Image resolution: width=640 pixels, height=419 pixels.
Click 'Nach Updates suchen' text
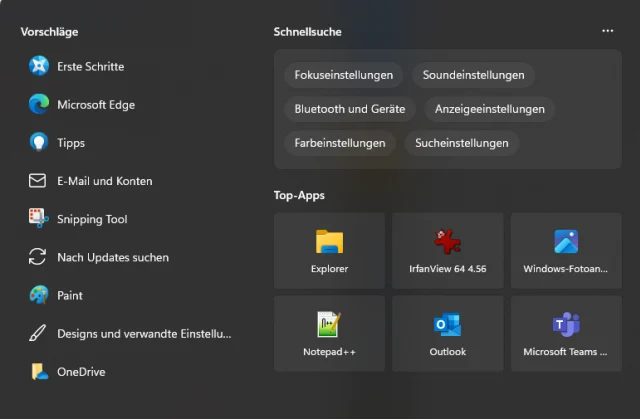tap(113, 257)
